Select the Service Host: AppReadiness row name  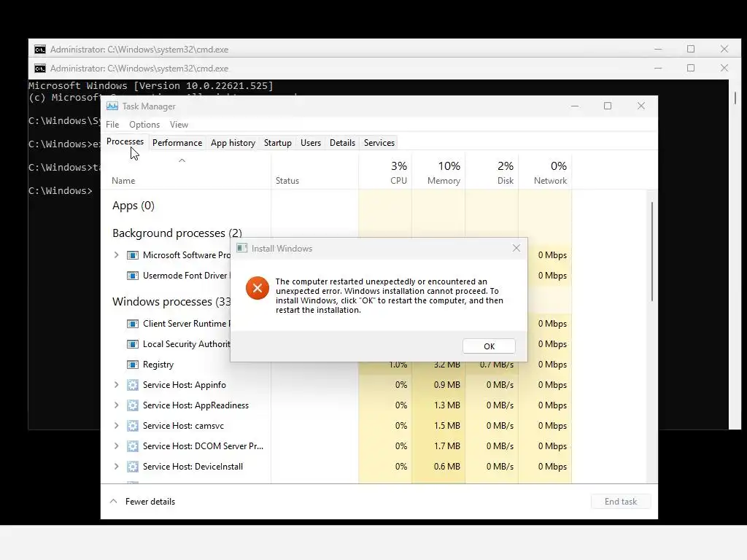point(196,405)
